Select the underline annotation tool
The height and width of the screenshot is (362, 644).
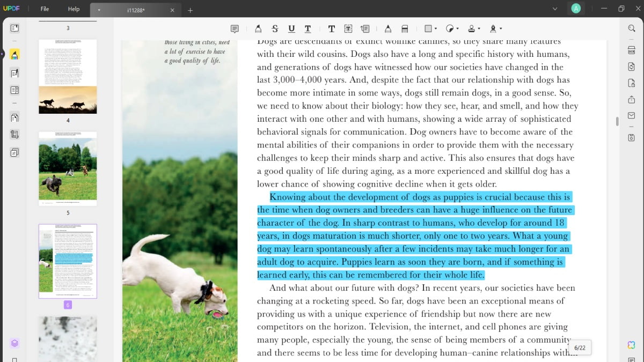(x=291, y=28)
